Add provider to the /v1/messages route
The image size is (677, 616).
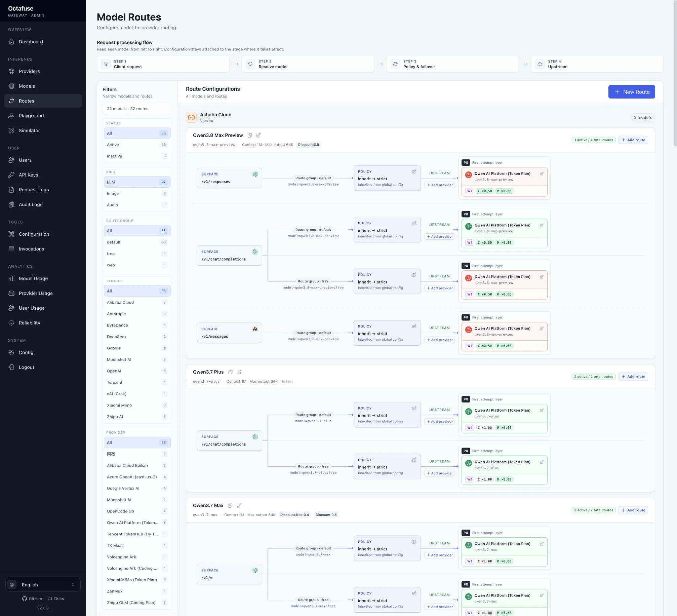(x=440, y=340)
